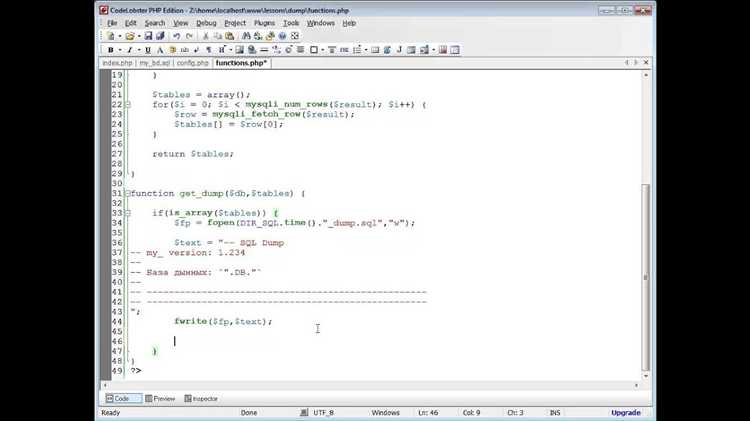Click the vertical scrollbar thumb
The image size is (750, 421).
click(646, 277)
